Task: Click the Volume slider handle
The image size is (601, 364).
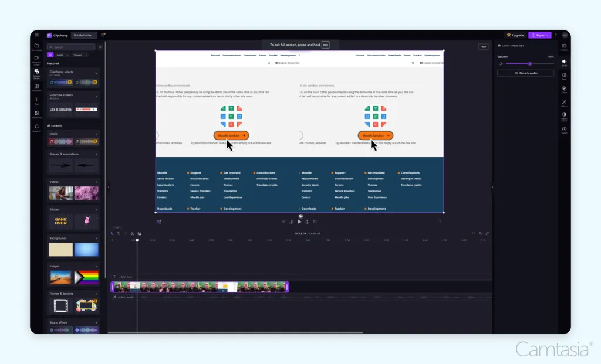Action: click(x=530, y=64)
